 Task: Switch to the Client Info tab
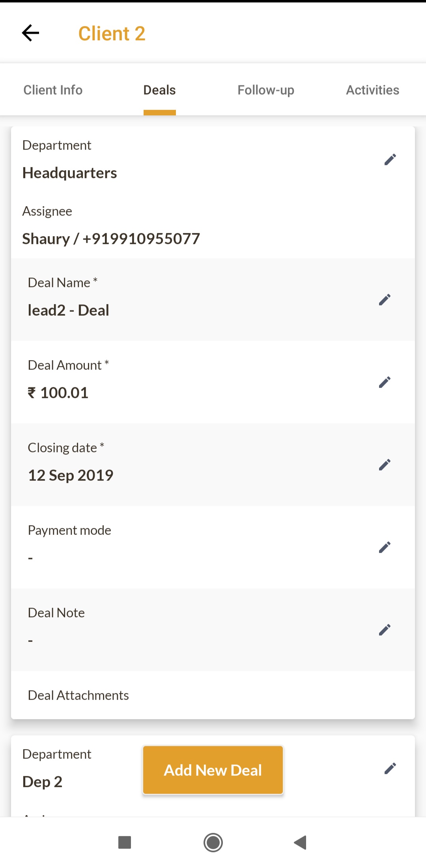coord(53,90)
